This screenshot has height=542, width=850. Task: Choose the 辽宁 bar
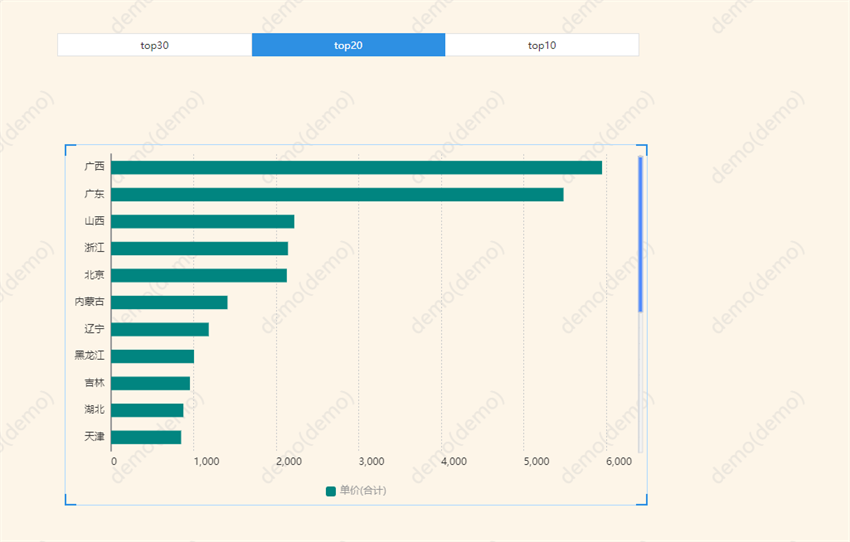click(160, 329)
